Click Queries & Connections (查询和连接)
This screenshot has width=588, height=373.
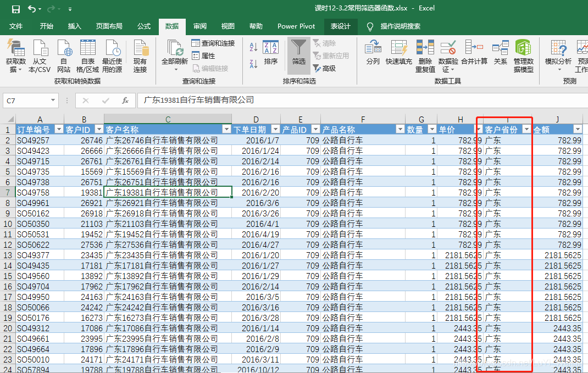[213, 43]
